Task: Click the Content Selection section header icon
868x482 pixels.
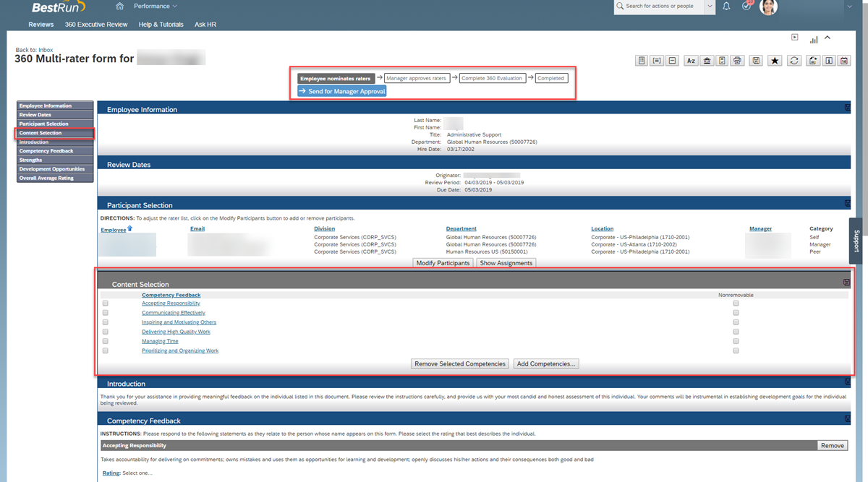Action: pos(847,283)
